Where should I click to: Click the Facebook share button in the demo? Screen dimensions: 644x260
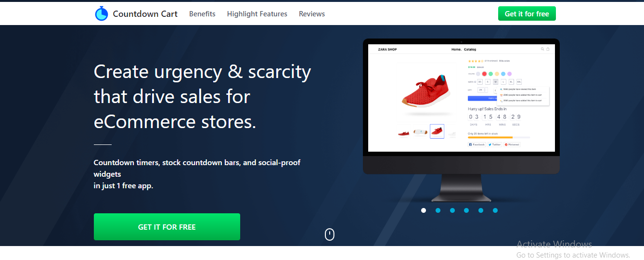click(477, 144)
